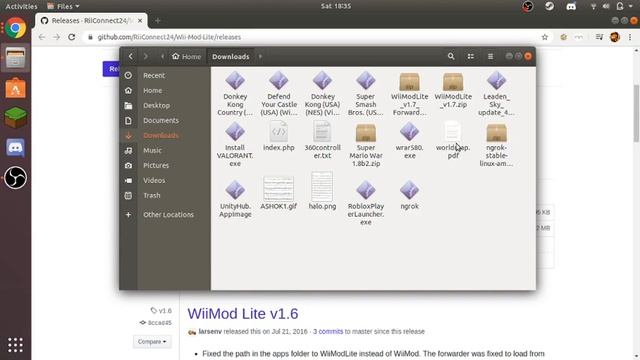Open WiiMod Lite v1.6 release title
640x360 pixels.
pyautogui.click(x=242, y=313)
